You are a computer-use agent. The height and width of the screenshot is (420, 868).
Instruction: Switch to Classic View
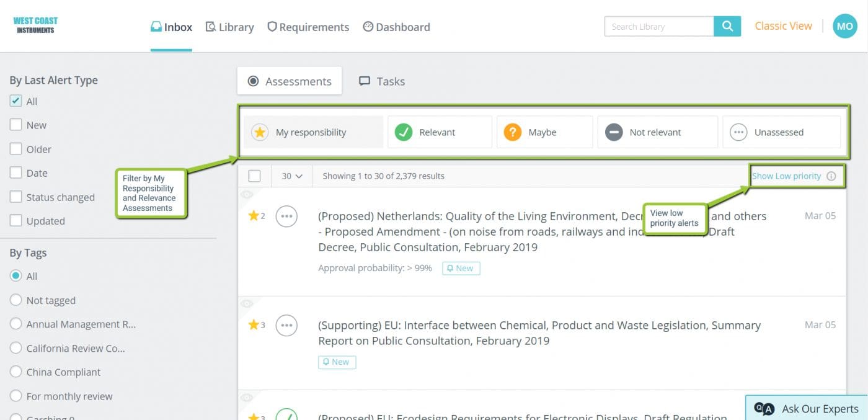coord(783,26)
